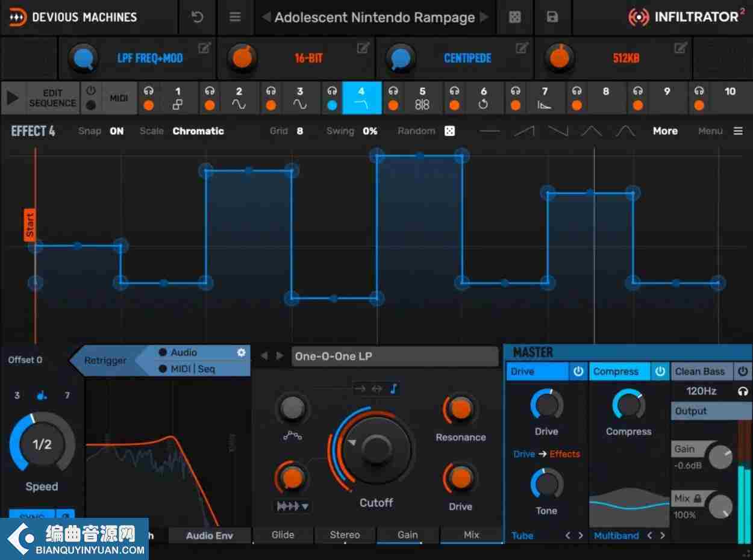The width and height of the screenshot is (753, 560).
Task: Click the MIDI button in sequence bar
Action: pos(119,98)
